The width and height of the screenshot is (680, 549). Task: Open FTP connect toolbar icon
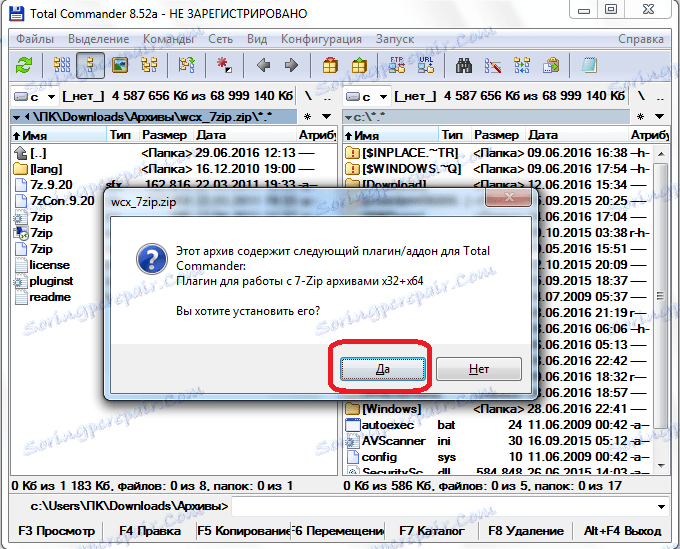[397, 65]
